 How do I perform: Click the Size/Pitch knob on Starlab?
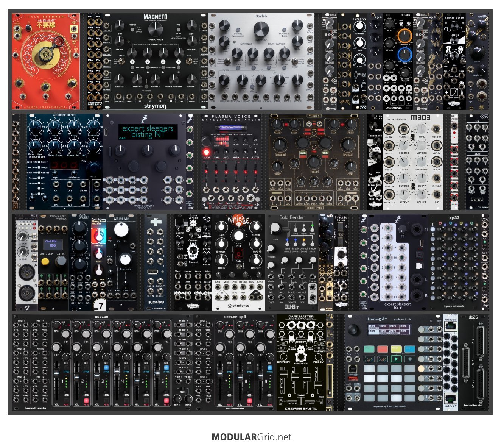coord(261,29)
